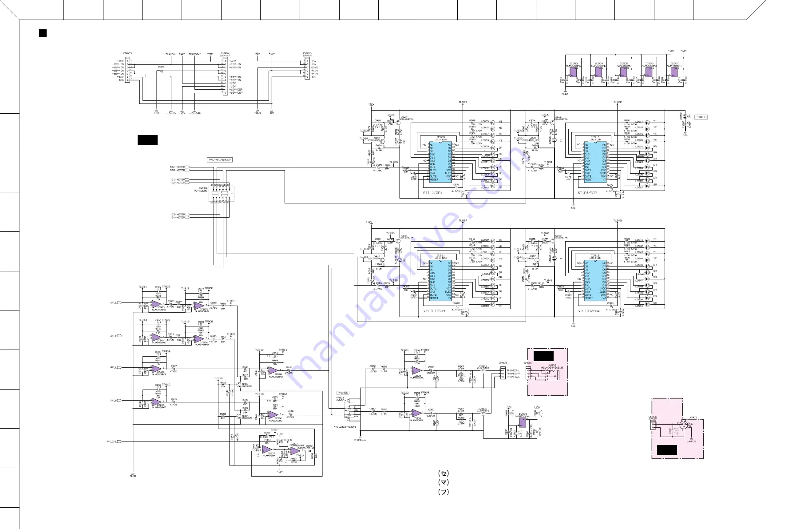Click the IC905 op-amp on the PFLR line
Image resolution: width=812 pixels, height=529 pixels.
(x=157, y=402)
